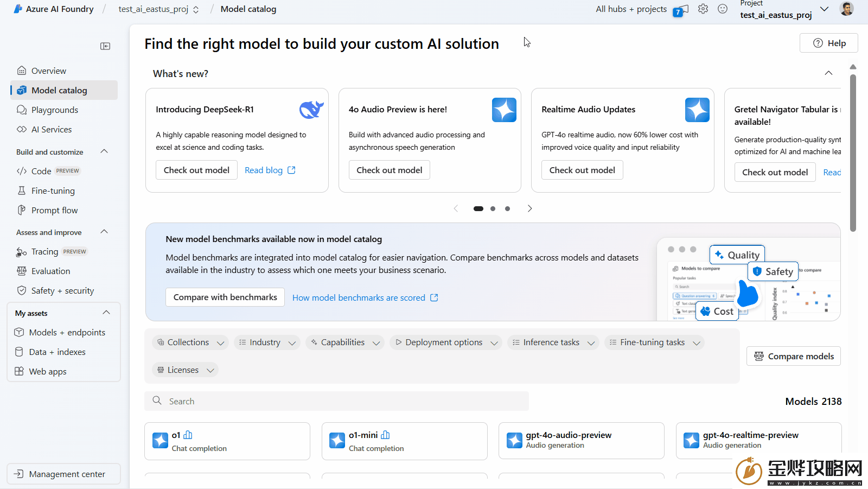
Task: Click Check out model for 4o Audio Preview
Action: point(390,170)
